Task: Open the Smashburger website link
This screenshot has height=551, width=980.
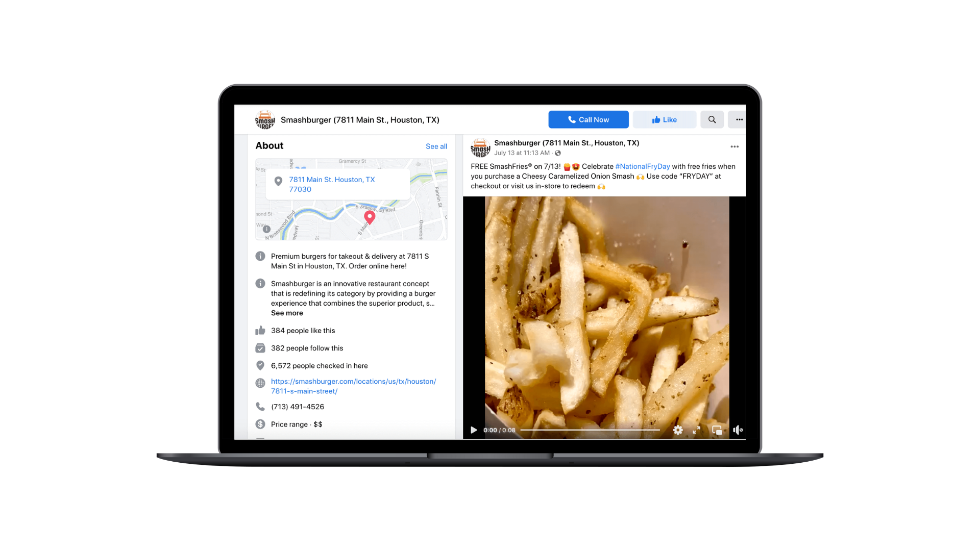Action: pyautogui.click(x=353, y=386)
